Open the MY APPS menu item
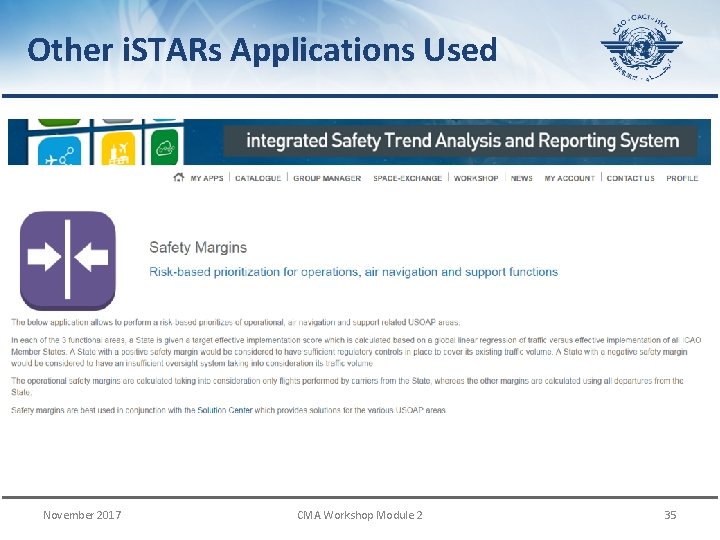The height and width of the screenshot is (540, 720). 207,178
